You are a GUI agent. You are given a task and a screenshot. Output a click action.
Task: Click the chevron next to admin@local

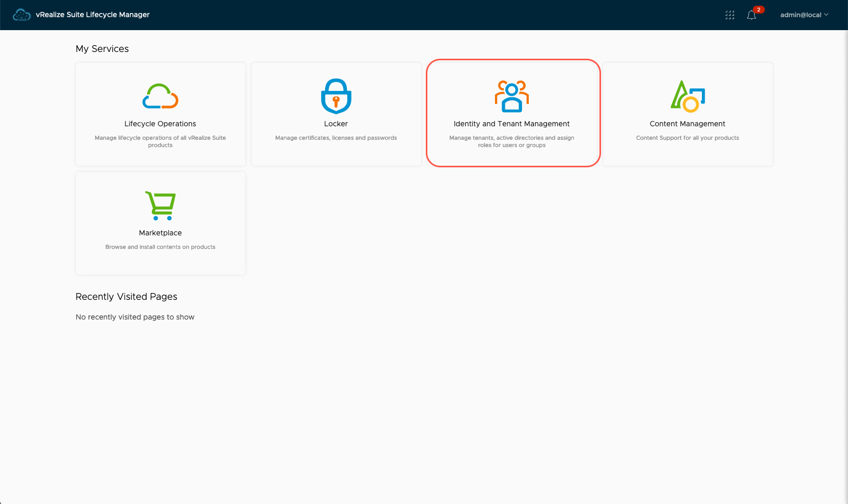(x=826, y=15)
